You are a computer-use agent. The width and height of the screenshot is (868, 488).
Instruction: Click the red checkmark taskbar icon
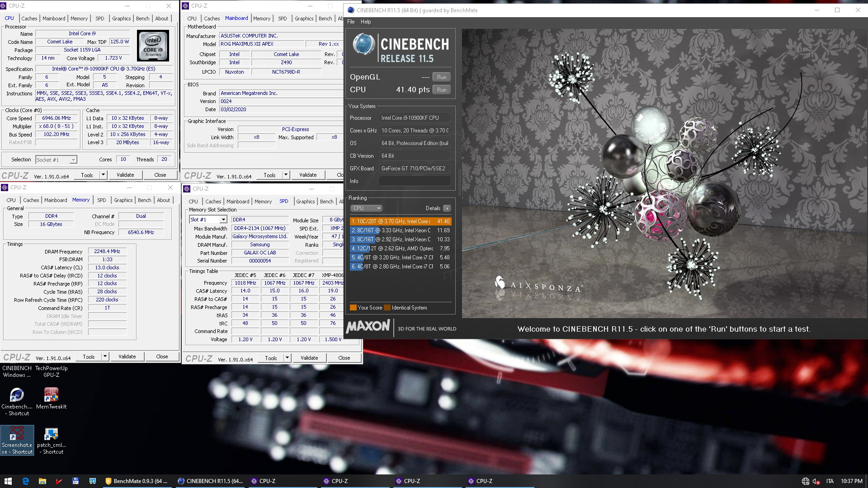[59, 481]
